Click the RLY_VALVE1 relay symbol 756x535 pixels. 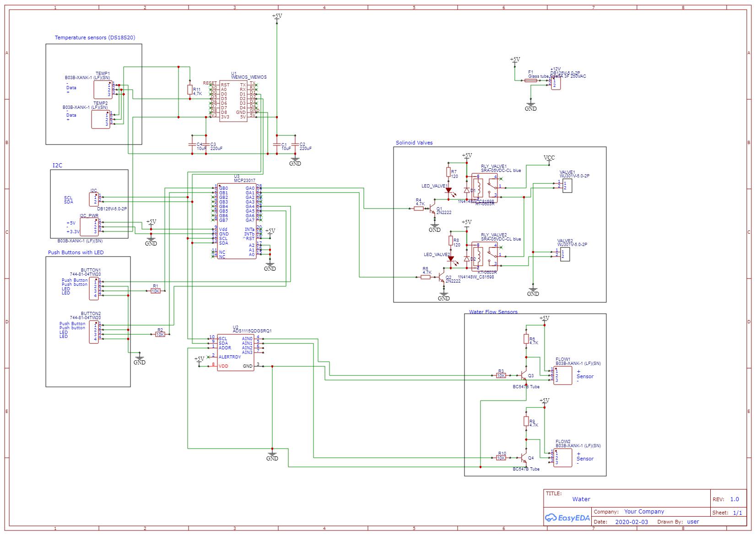coord(485,188)
